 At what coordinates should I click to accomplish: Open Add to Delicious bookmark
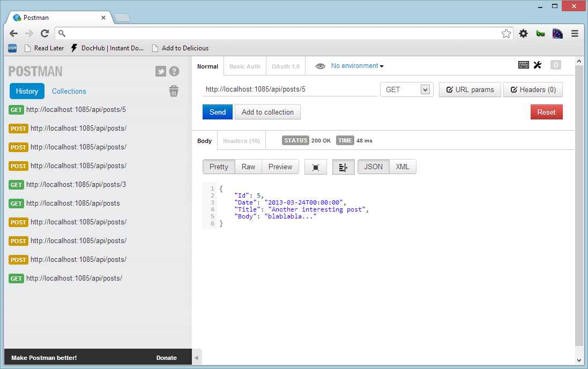point(181,48)
